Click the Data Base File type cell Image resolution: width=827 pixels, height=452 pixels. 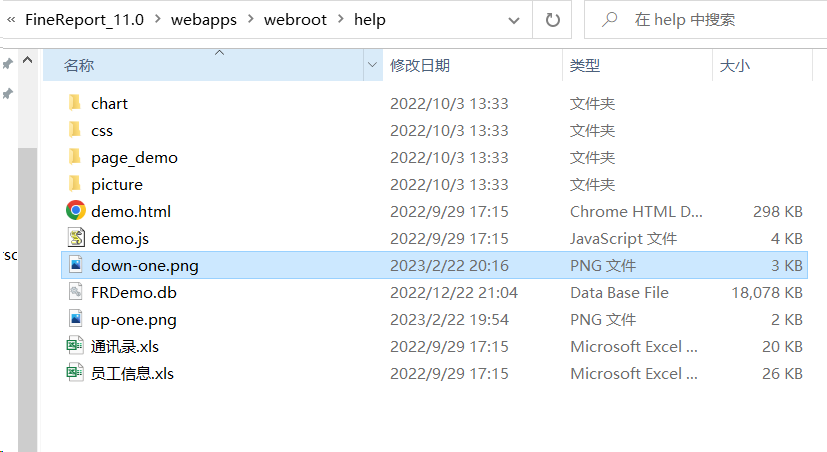click(619, 292)
